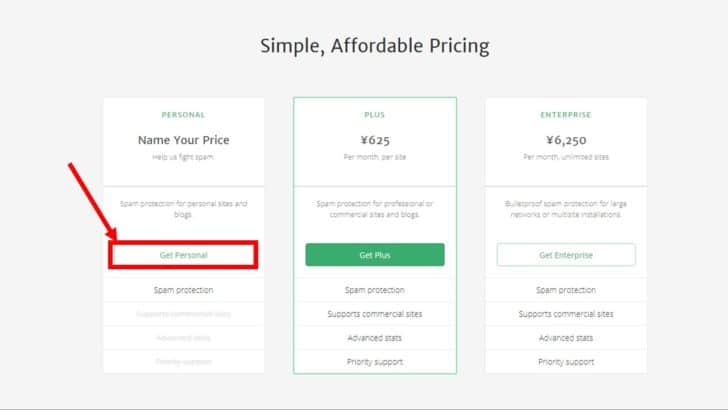The width and height of the screenshot is (728, 410).
Task: Click Advanced stats in the Plus column
Action: click(375, 338)
